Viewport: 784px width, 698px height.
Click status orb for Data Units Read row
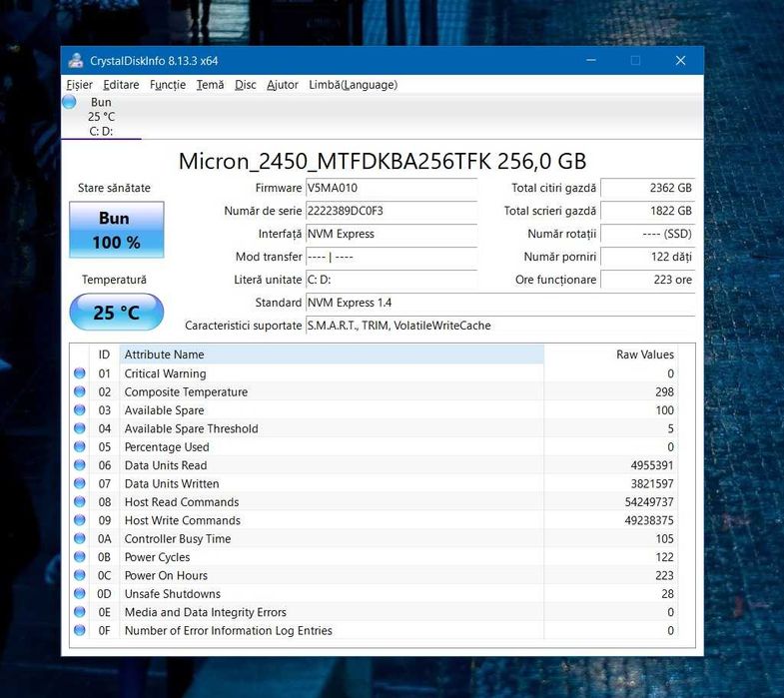coord(80,465)
